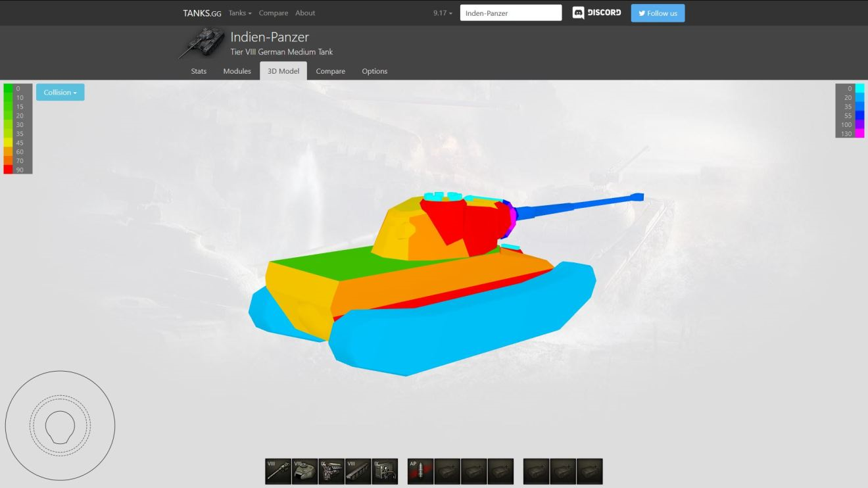Click the tank search field showing Inden-Panzer
Viewport: 868px width, 488px height.
point(510,13)
